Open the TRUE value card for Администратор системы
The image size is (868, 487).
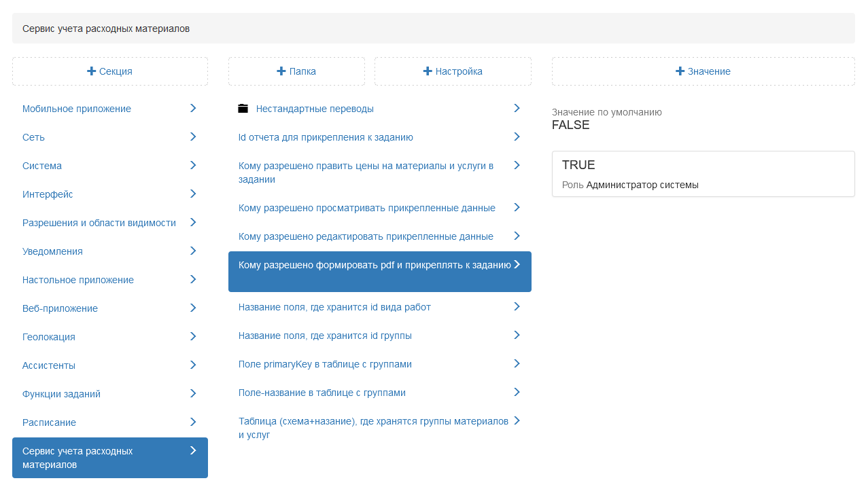point(703,174)
